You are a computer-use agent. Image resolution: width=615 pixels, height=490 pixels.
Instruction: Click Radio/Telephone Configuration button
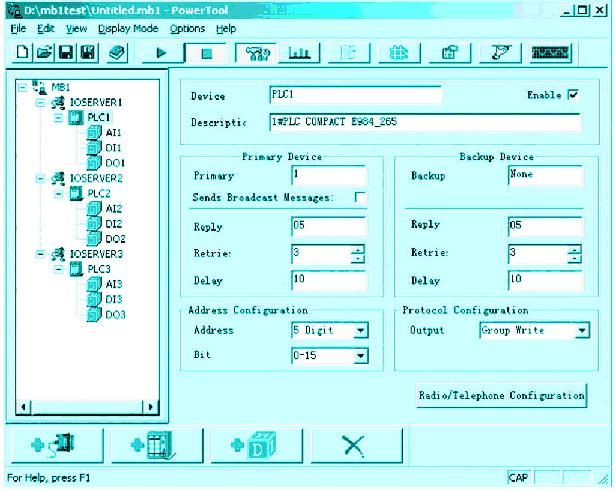(x=501, y=395)
